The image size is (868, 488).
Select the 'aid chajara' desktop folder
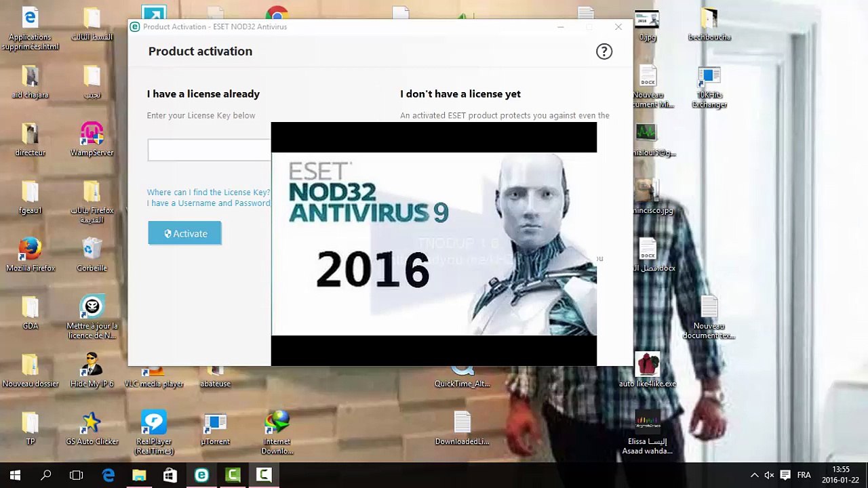coord(31,82)
